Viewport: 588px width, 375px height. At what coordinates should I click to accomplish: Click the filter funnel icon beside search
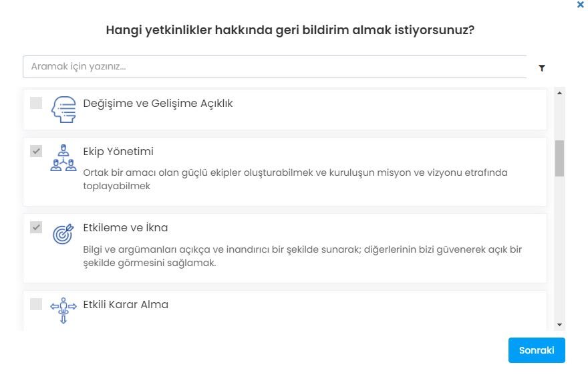[542, 68]
